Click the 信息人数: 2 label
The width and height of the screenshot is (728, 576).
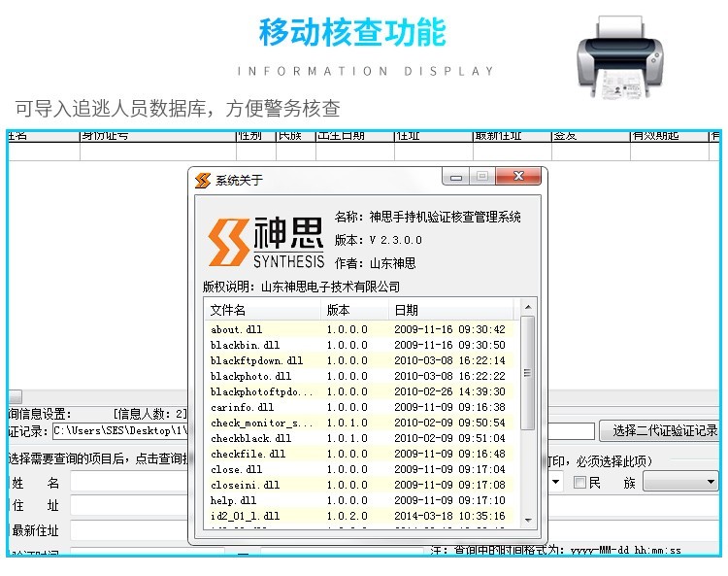pyautogui.click(x=149, y=414)
